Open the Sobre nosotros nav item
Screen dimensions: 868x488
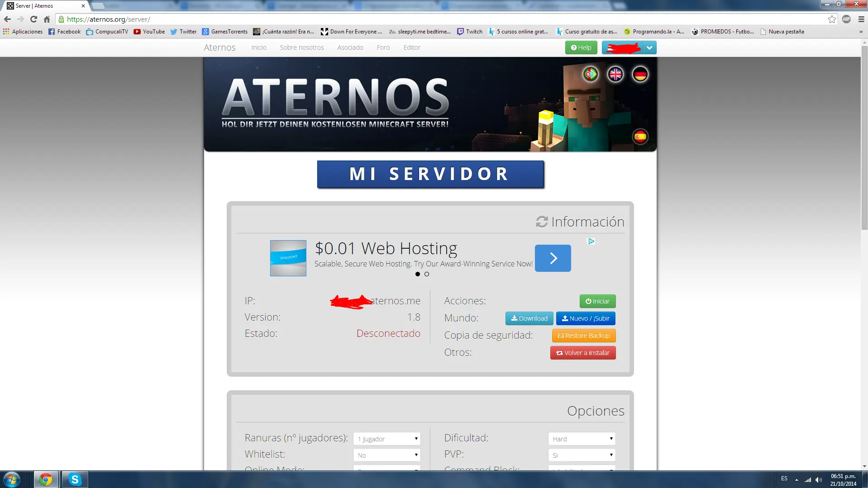pyautogui.click(x=302, y=47)
